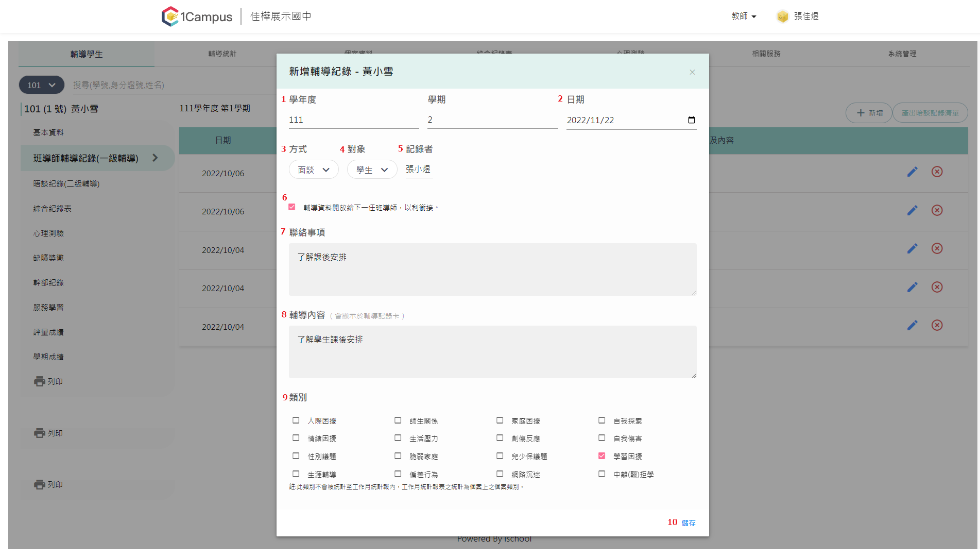The width and height of the screenshot is (980, 557).
Task: Expand 班導師輔導紀錄(一級輔導) chevron
Action: coord(155,158)
